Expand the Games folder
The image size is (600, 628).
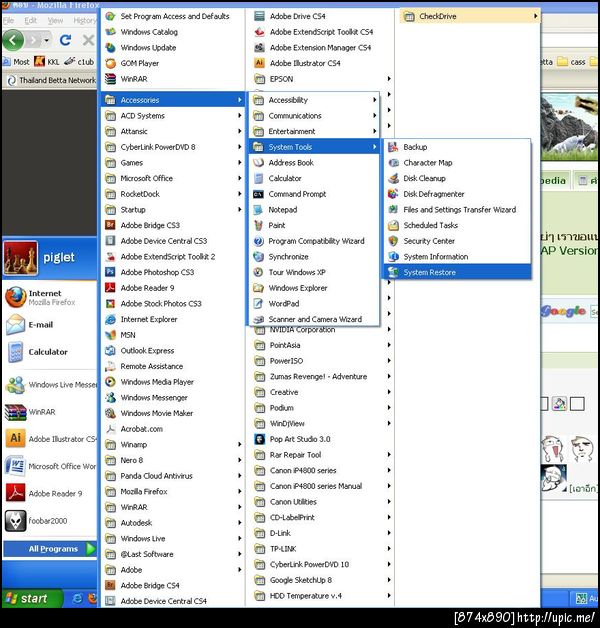(173, 163)
